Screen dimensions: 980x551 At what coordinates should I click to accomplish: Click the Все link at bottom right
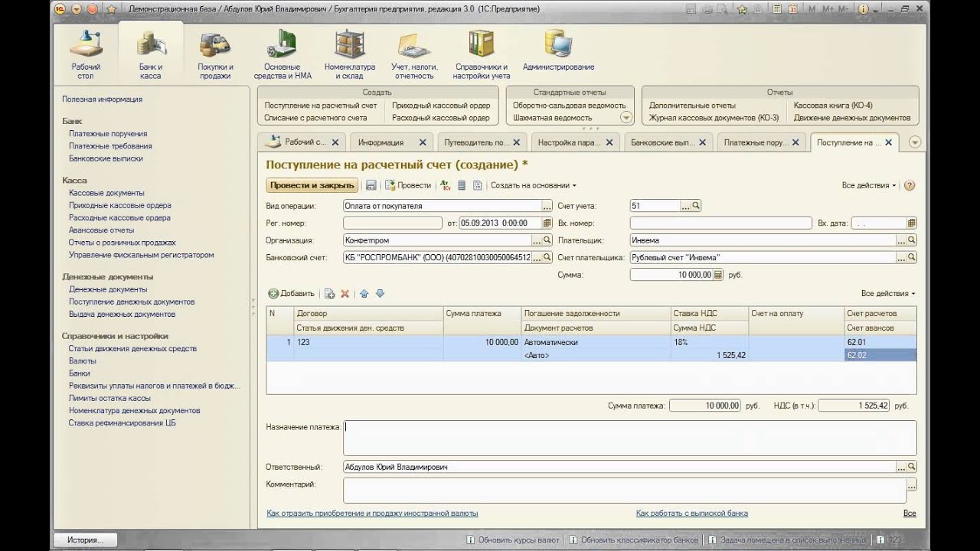[910, 514]
